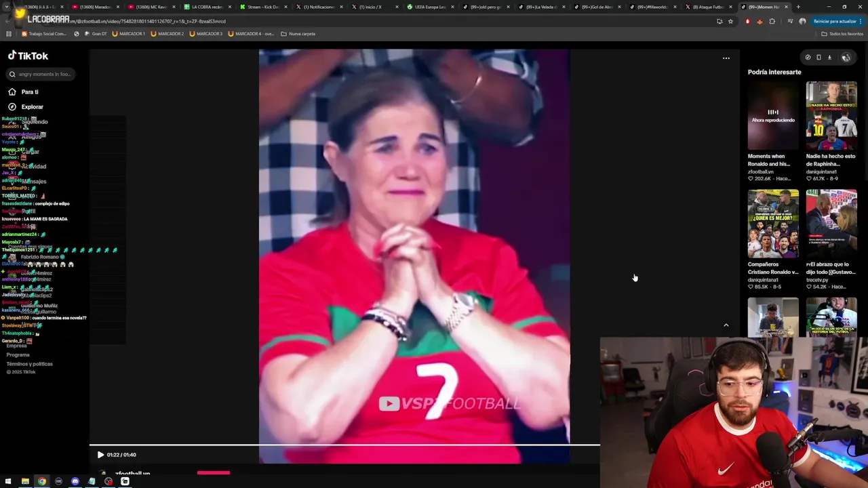Viewport: 868px width, 488px height.
Task: Open the profile avatar menu
Action: (x=846, y=58)
